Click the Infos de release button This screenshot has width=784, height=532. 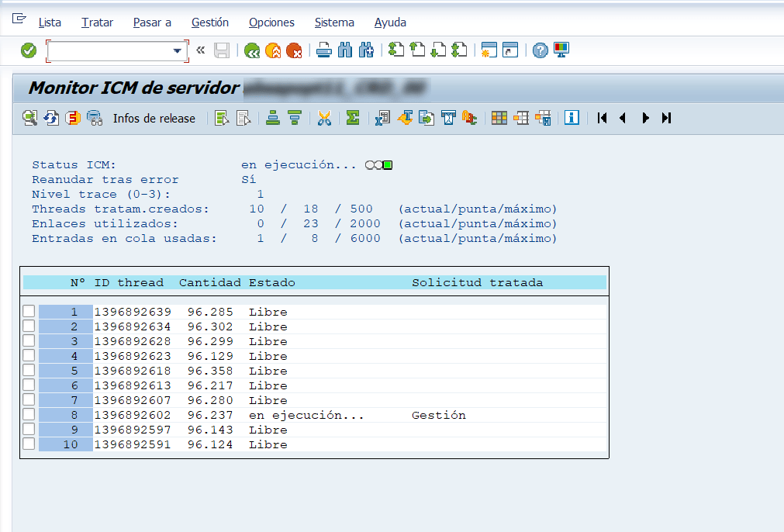click(154, 118)
